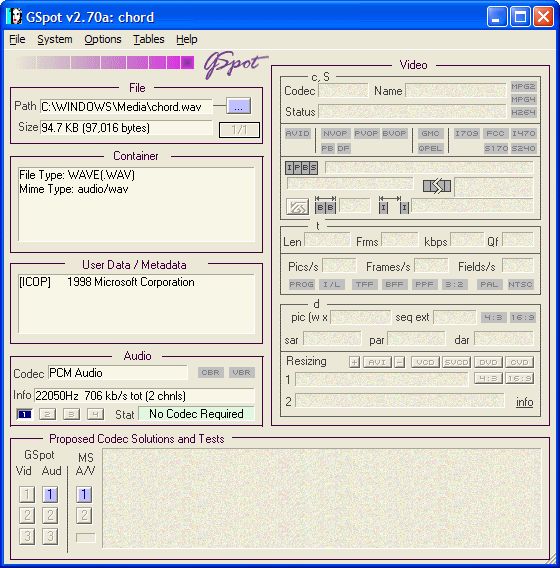Click GSpot Vid test button 1

click(x=27, y=494)
